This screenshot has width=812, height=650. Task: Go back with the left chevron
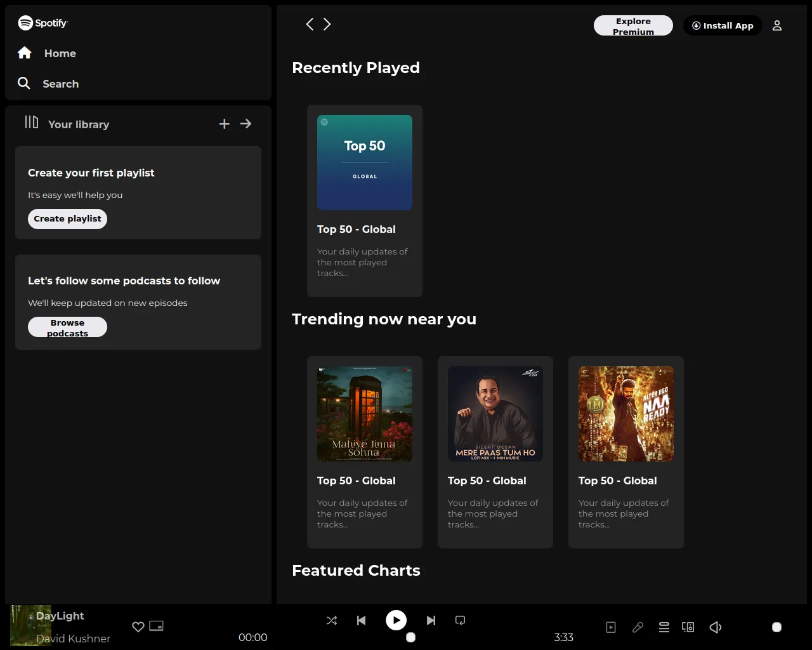tap(310, 24)
